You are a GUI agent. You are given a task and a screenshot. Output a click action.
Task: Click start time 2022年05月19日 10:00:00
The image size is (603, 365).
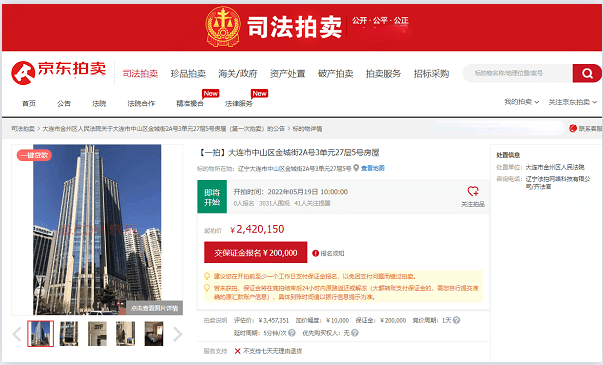[308, 192]
